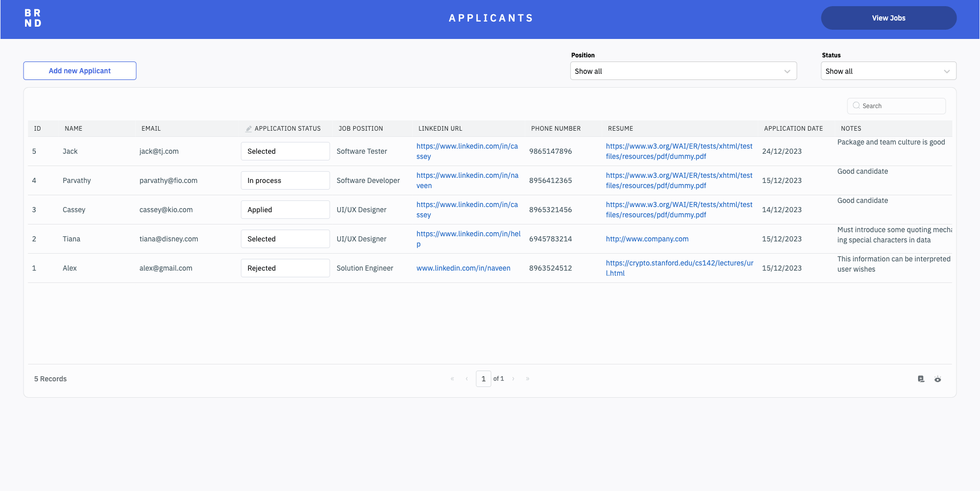Open Jack's application status dropdown

[x=285, y=151]
